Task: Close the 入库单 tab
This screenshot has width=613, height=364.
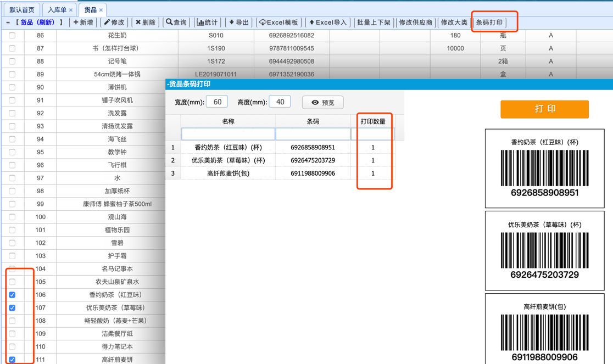Action: 71,10
